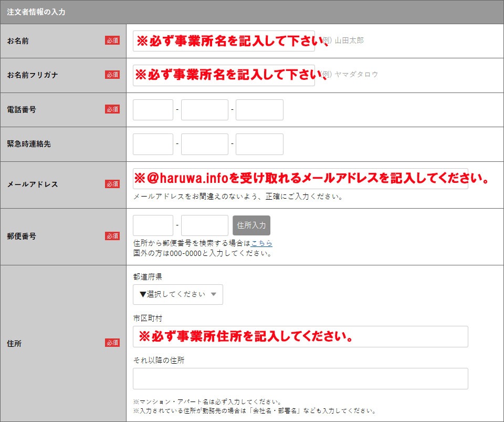Click the 必須 badge beside 電話番号
Viewport: 504px width, 422px height.
pyautogui.click(x=112, y=109)
